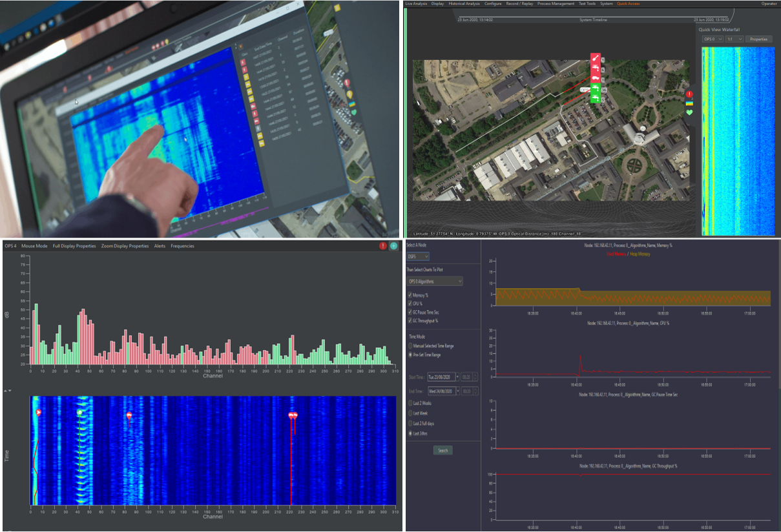Viewport: 781px width, 532px height.
Task: Click the red Used Memory legend label
Action: click(x=616, y=254)
